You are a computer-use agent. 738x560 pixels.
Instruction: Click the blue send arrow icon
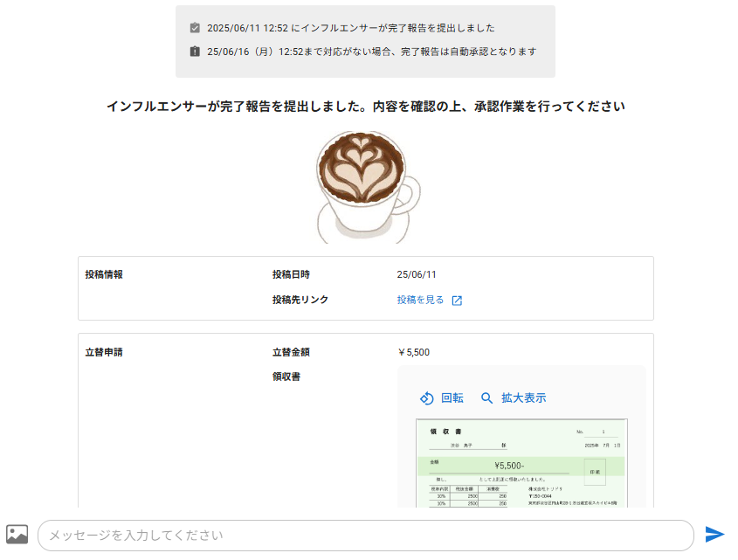point(716,534)
